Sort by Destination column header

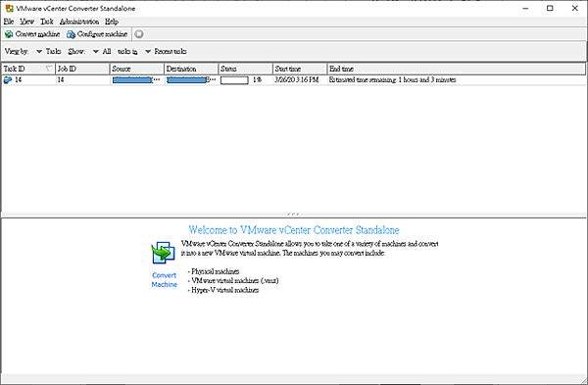coord(191,69)
